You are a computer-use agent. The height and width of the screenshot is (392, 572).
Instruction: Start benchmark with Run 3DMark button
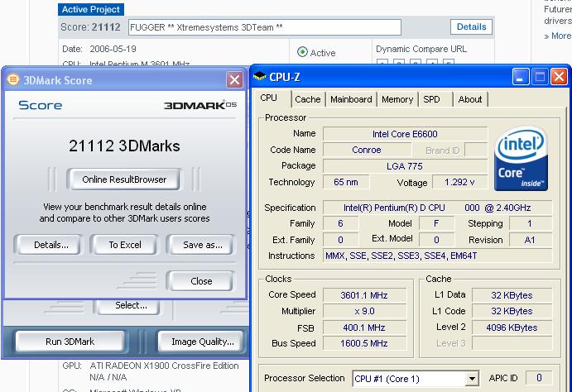[68, 342]
